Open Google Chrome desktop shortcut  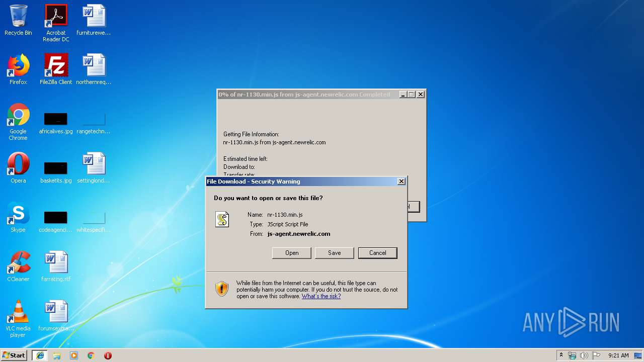point(18,122)
